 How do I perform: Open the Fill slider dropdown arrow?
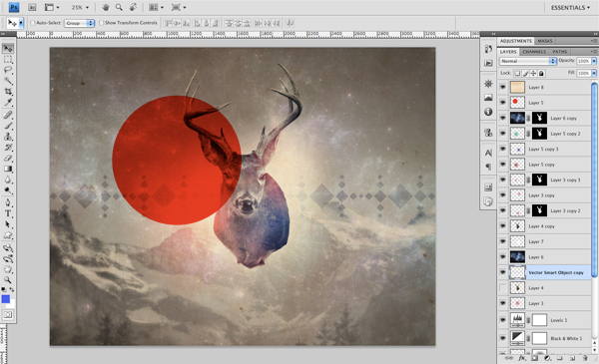[x=594, y=73]
